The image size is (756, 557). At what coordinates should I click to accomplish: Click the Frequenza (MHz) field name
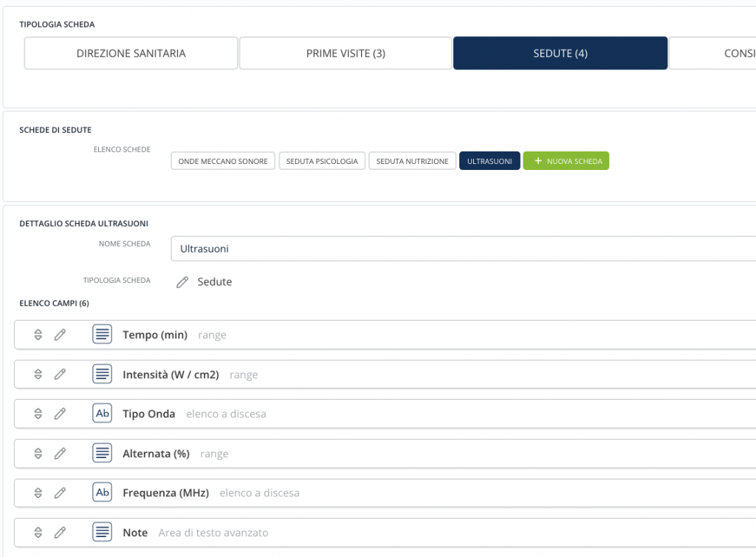coord(166,493)
